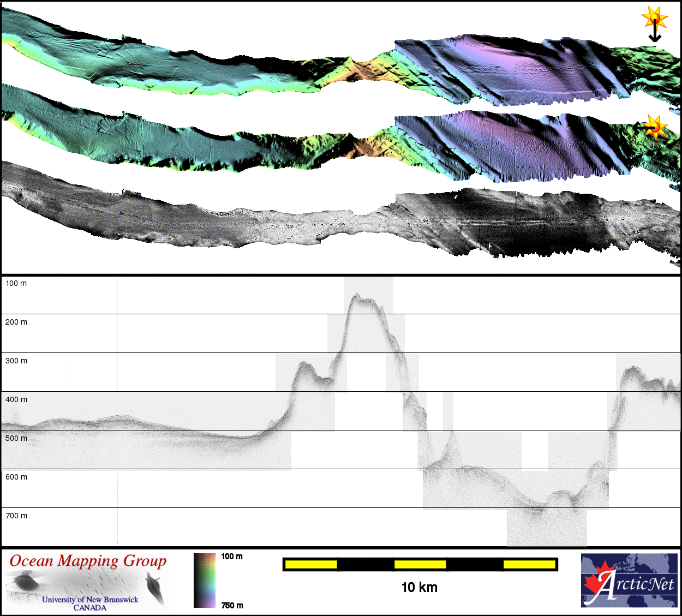Click the depth color legend bar
This screenshot has height=616, width=682.
205,581
